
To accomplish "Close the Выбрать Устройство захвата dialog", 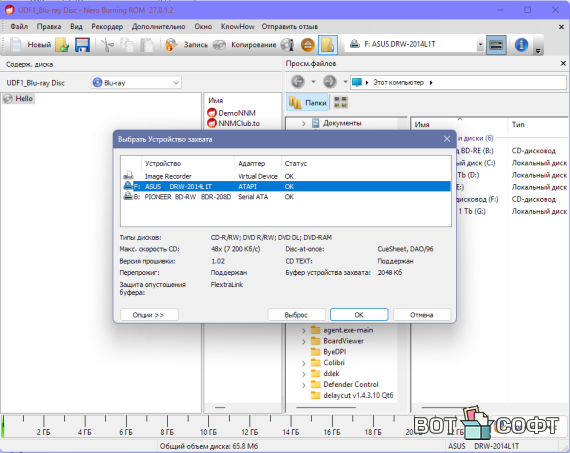I will click(447, 139).
